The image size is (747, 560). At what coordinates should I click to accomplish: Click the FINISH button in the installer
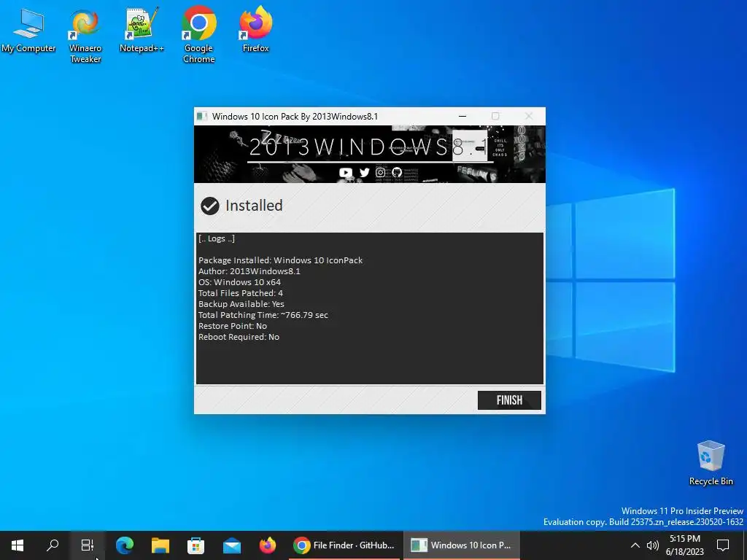pyautogui.click(x=509, y=400)
